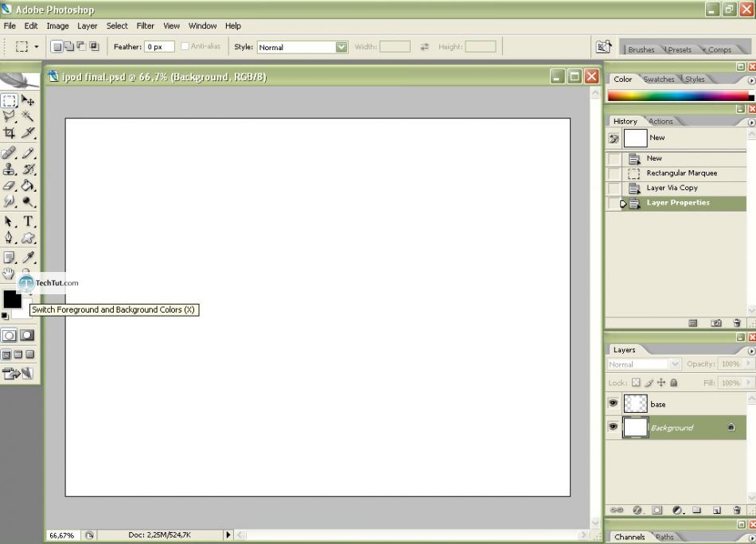Select the Notes tool
The height and width of the screenshot is (544, 756).
(x=10, y=258)
